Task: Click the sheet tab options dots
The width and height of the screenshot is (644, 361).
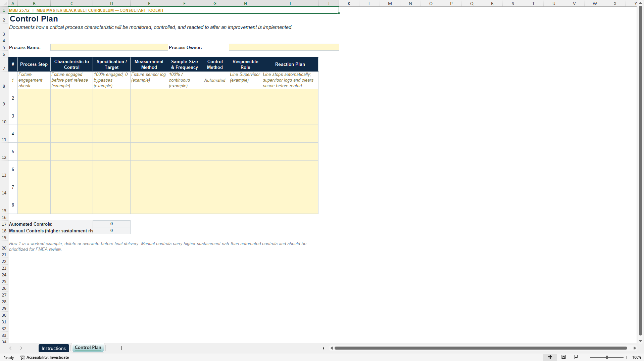Action: coord(324,349)
